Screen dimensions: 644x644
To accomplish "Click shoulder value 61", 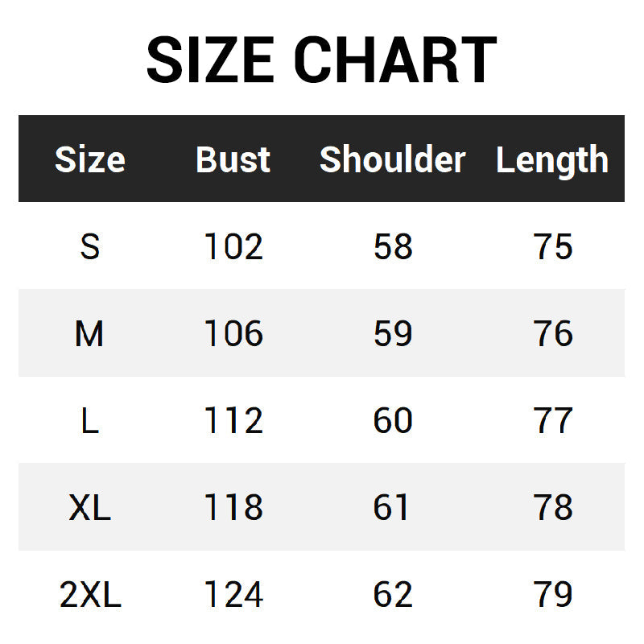I will pos(392,507).
